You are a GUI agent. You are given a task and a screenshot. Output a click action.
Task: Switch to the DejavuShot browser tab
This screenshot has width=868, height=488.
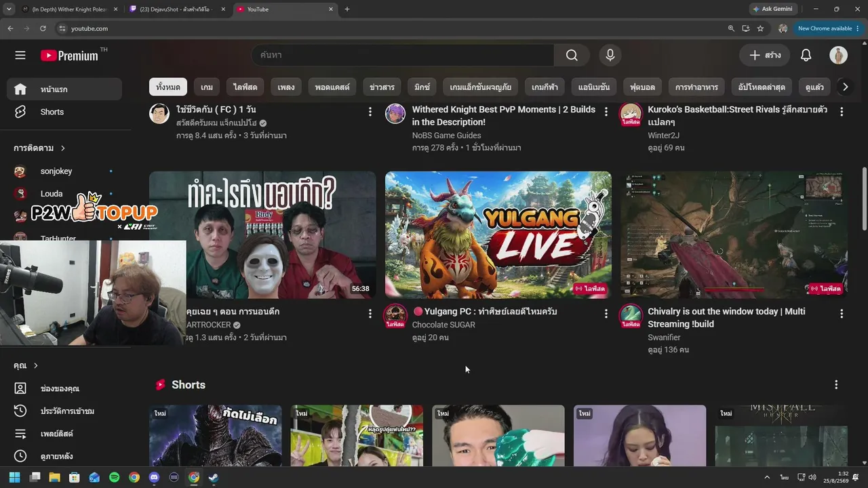pyautogui.click(x=178, y=9)
